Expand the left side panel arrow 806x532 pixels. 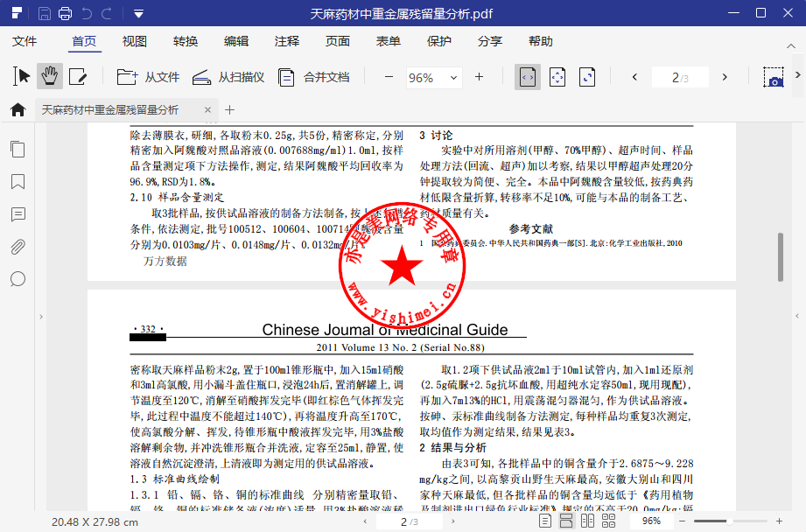click(41, 317)
